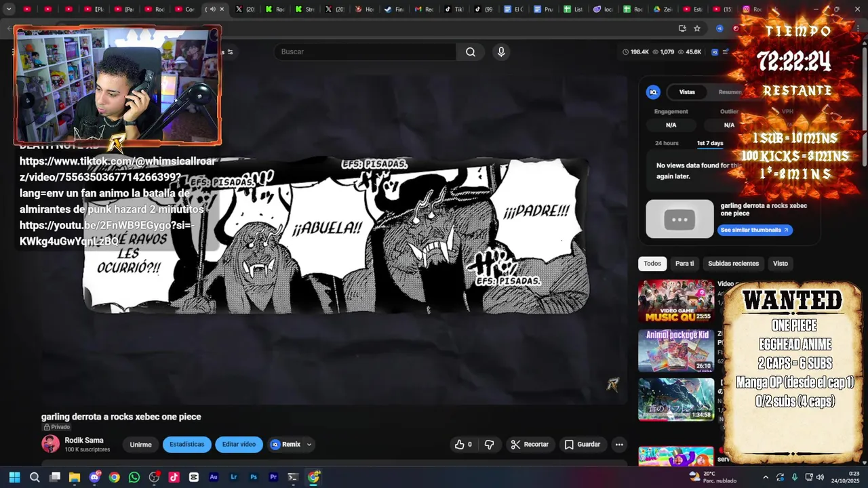Switch to Vistas tab in vidIQ panel
The height and width of the screenshot is (488, 868).
[x=687, y=92]
